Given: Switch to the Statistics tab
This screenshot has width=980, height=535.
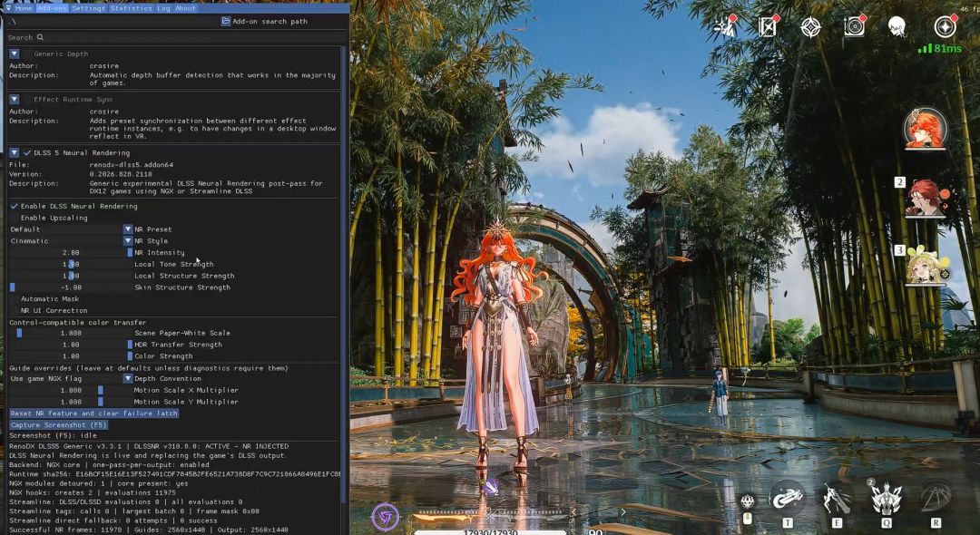Looking at the screenshot, I should [x=132, y=9].
